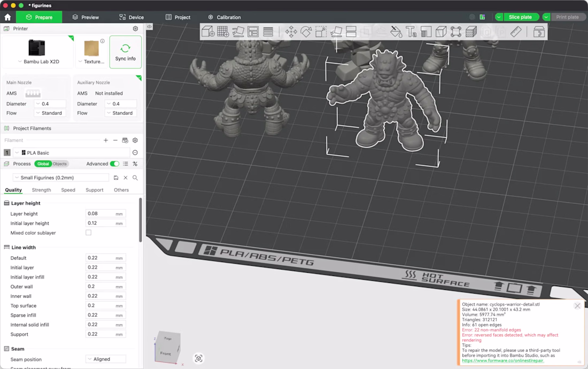
Task: Open the Measure ruler tool
Action: tap(516, 32)
